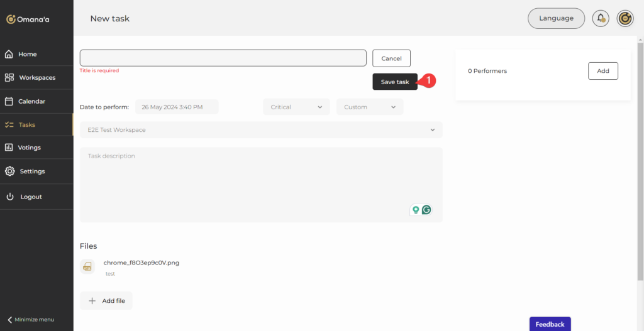Open Calendar from the sidebar
Screen dimensions: 644x331
point(31,101)
